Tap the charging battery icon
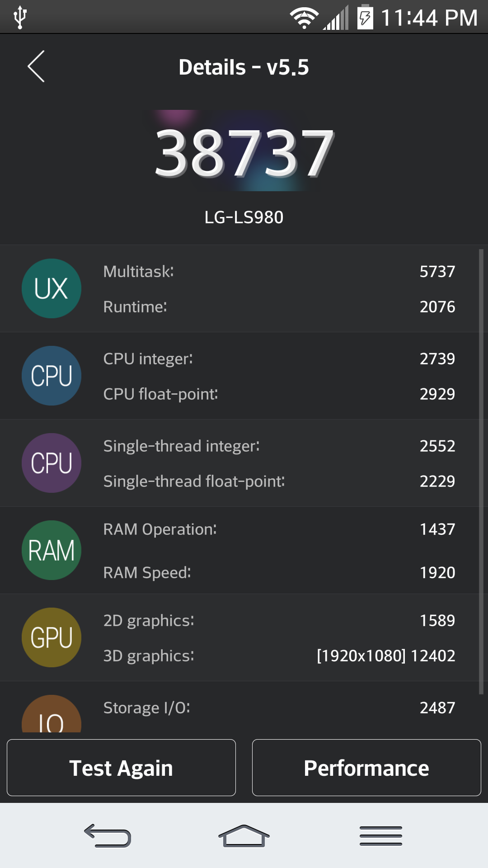Image resolution: width=488 pixels, height=868 pixels. coord(364,17)
